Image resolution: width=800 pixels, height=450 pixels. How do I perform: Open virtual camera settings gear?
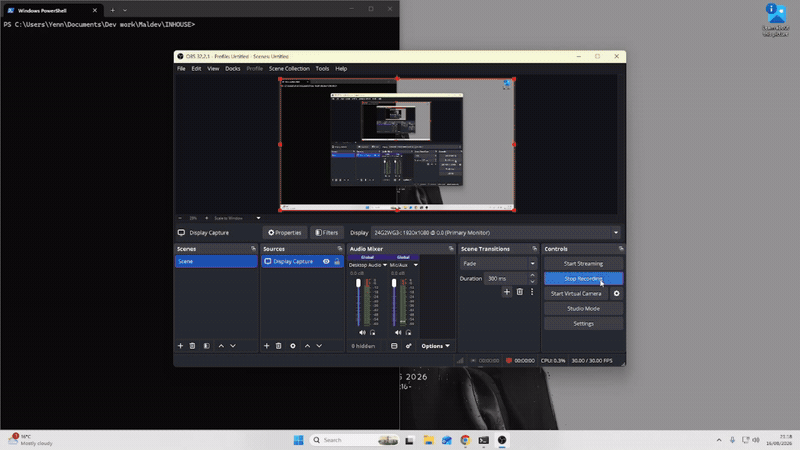pyautogui.click(x=616, y=293)
